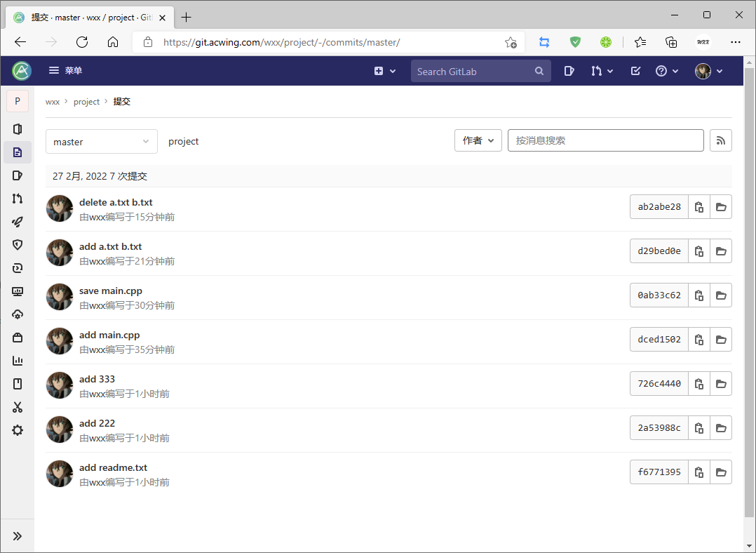Open Analytics chart icon in the sidebar

pos(18,361)
